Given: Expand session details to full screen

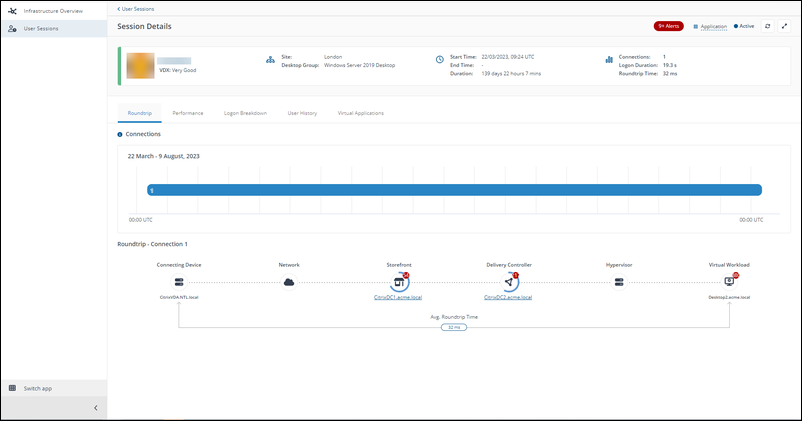Looking at the screenshot, I should pyautogui.click(x=784, y=26).
